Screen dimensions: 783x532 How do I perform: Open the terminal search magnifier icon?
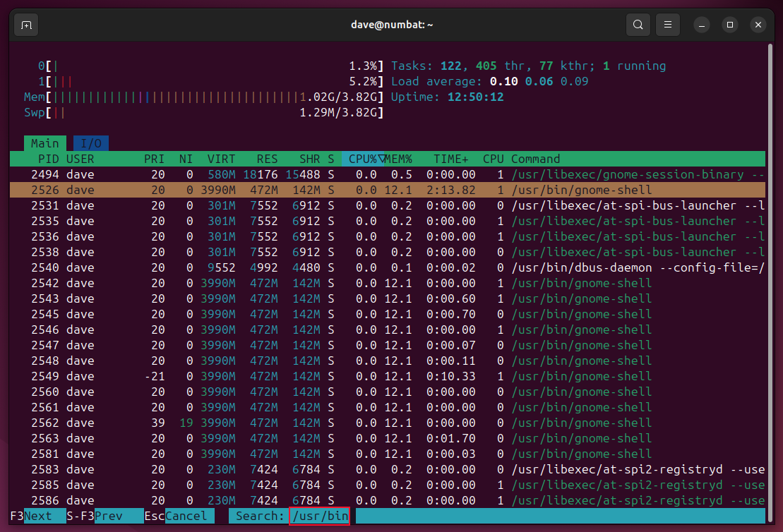pos(638,25)
